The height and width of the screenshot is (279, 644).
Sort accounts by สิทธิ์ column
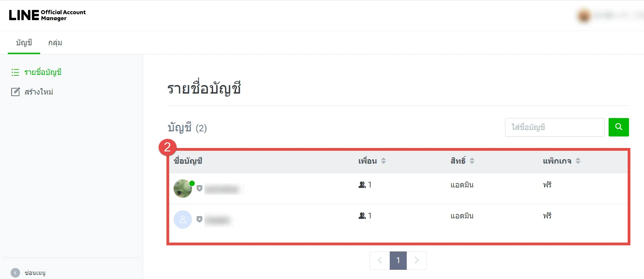pos(472,161)
